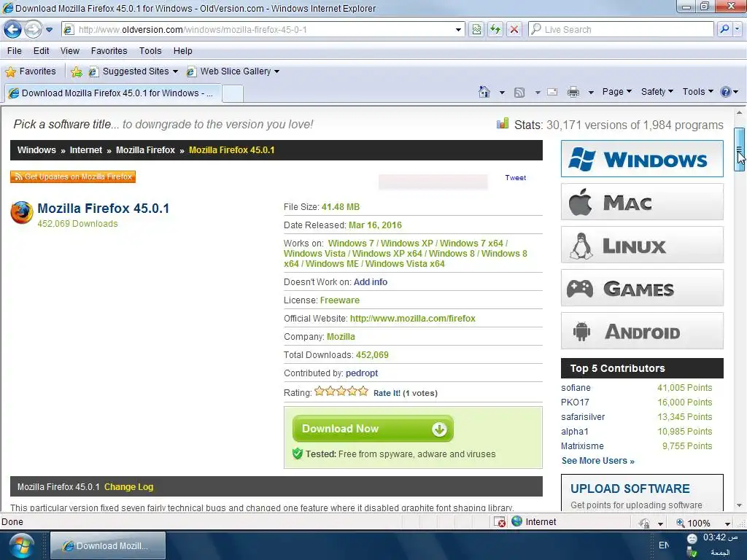Stop loading with the red X icon
This screenshot has height=560, width=747.
click(514, 29)
